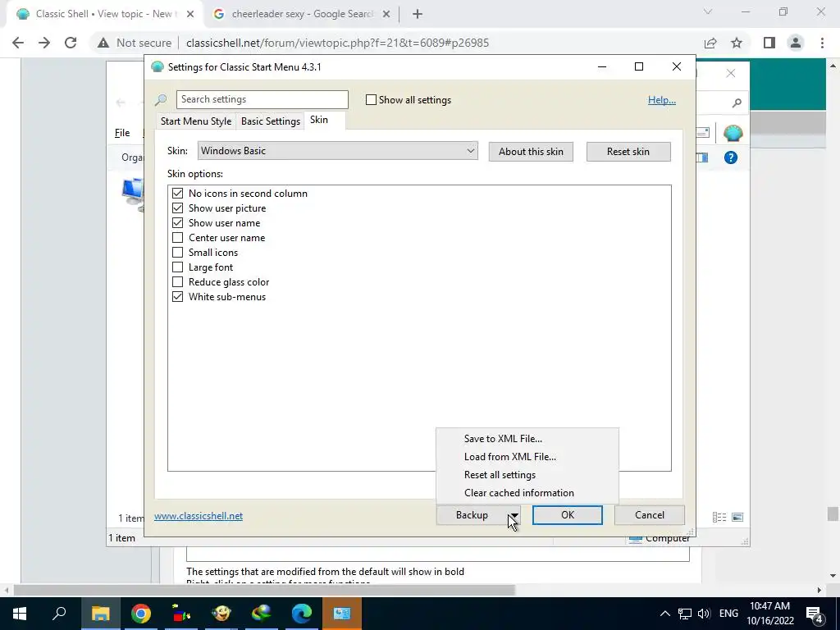The width and height of the screenshot is (840, 630).
Task: Close the Classic Shell forum tab
Action: click(x=190, y=14)
